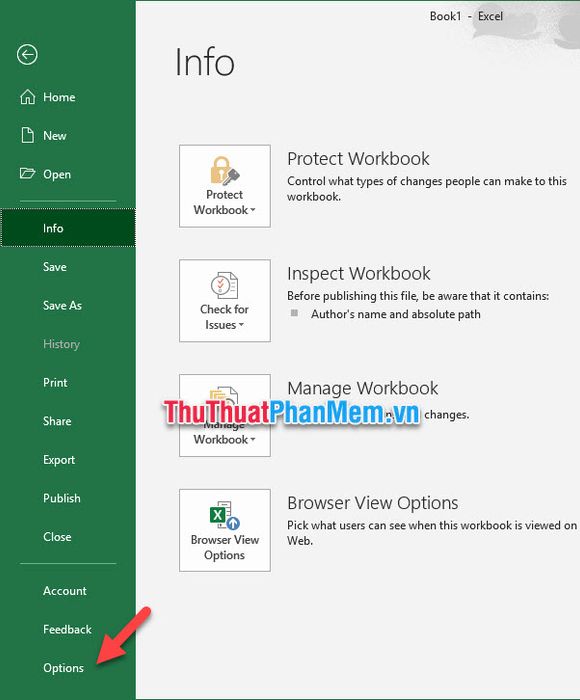Click the Protect Workbook heading text
580x700 pixels.
coord(358,158)
